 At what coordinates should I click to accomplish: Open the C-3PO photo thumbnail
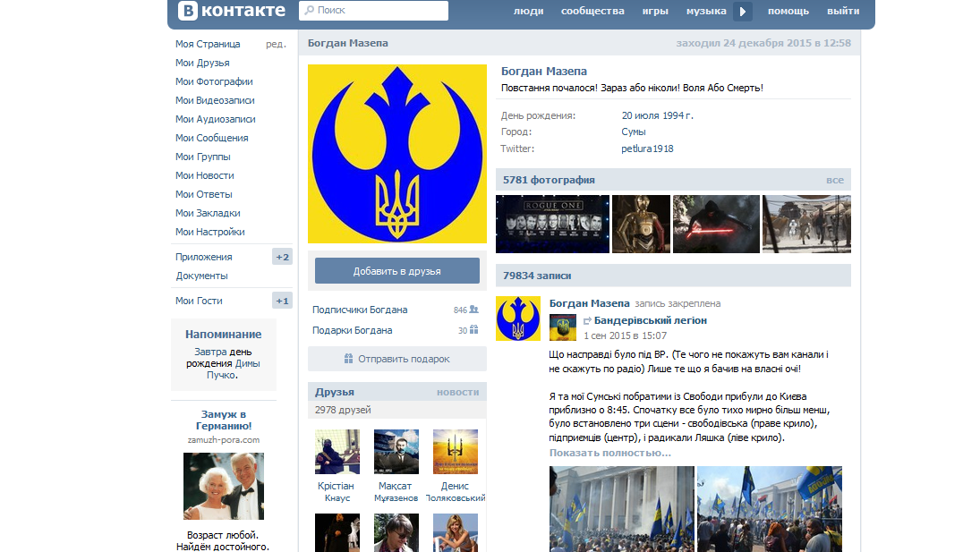641,224
